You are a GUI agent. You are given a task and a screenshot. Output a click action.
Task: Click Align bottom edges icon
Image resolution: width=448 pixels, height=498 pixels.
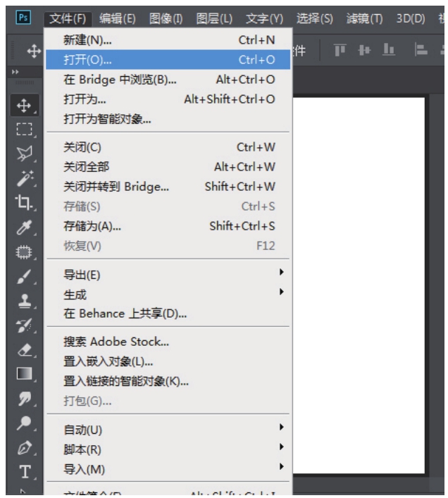389,50
